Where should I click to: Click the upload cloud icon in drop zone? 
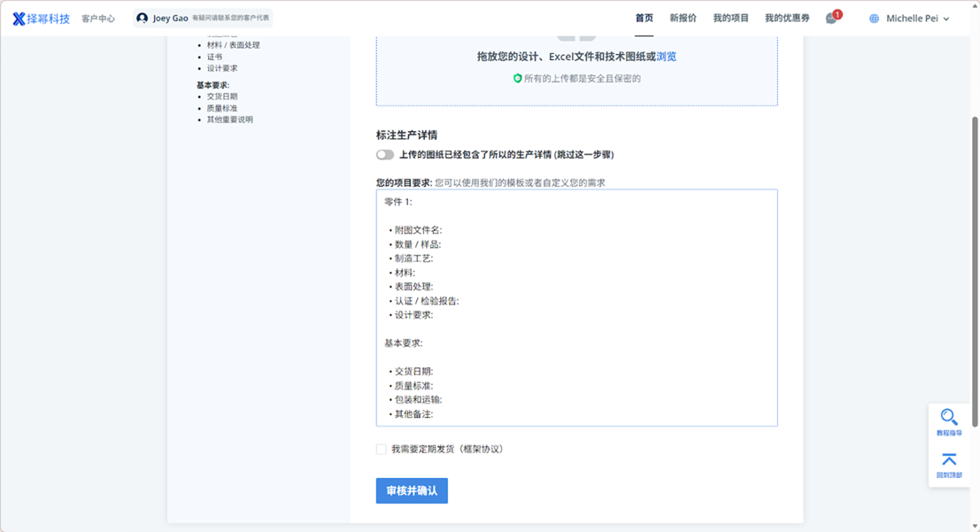[576, 35]
